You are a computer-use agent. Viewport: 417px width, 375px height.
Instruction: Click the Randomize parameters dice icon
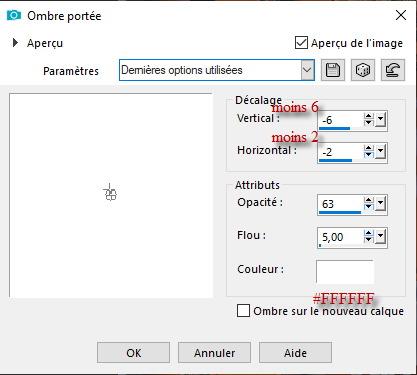(x=363, y=70)
